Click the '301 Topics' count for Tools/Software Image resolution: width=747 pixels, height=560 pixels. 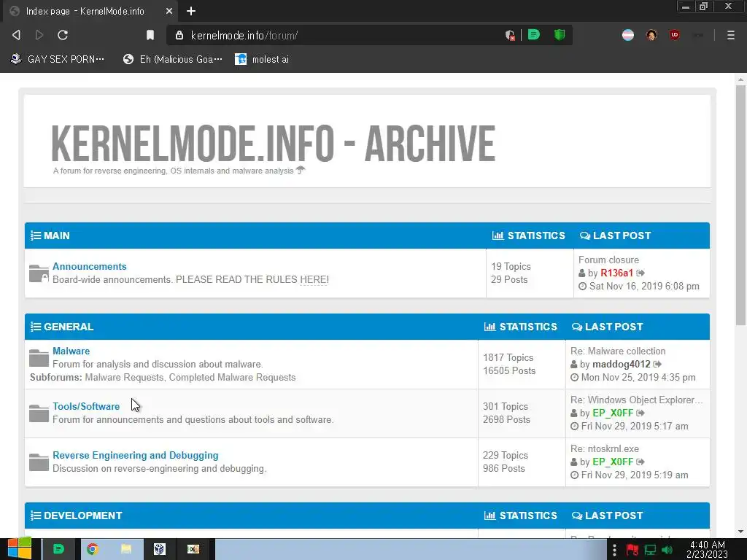coord(506,407)
